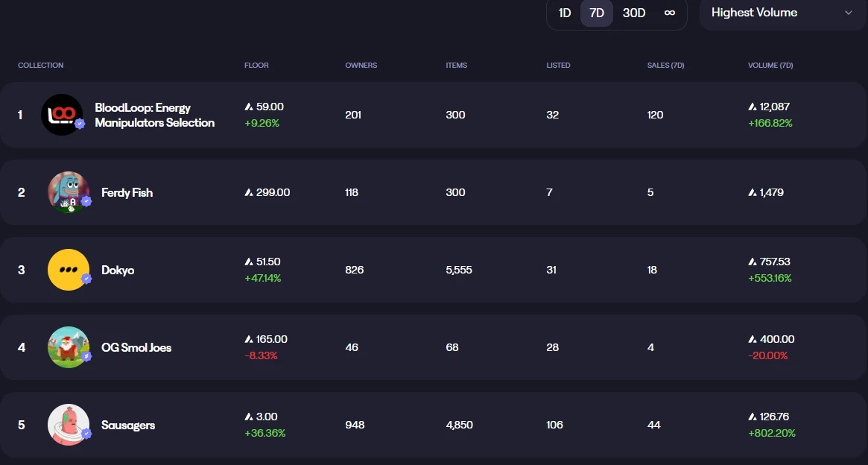Viewport: 868px width, 465px height.
Task: Click the AVAX symbol beside Sausagers floor price
Action: [x=247, y=417]
